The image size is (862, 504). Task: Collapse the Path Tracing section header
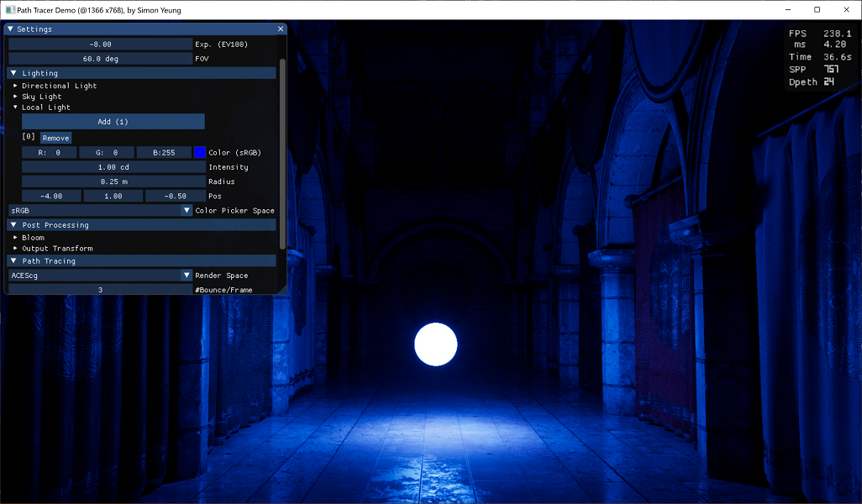coord(141,261)
